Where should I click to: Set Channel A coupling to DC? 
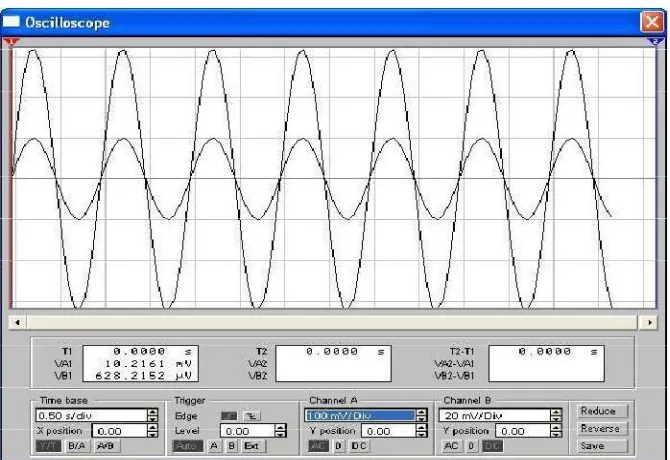359,446
